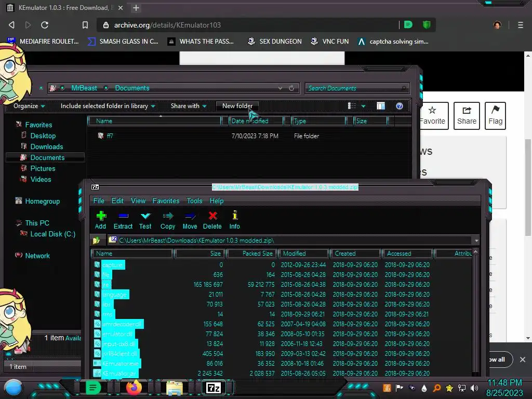The width and height of the screenshot is (532, 399).
Task: Open the Edit menu in 7-Zip
Action: [117, 201]
